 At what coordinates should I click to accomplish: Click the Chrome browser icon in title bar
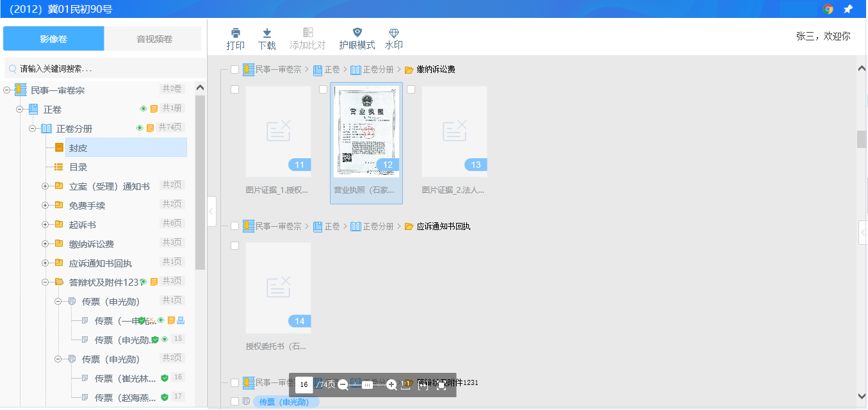click(828, 9)
